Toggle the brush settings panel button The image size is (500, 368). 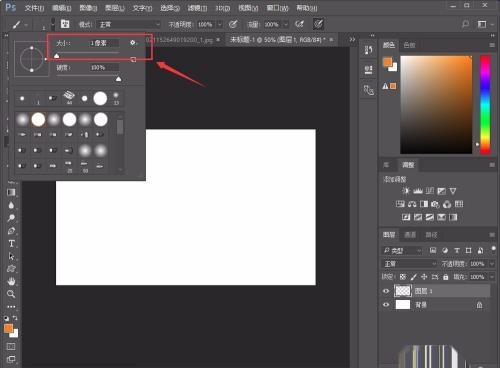point(65,24)
